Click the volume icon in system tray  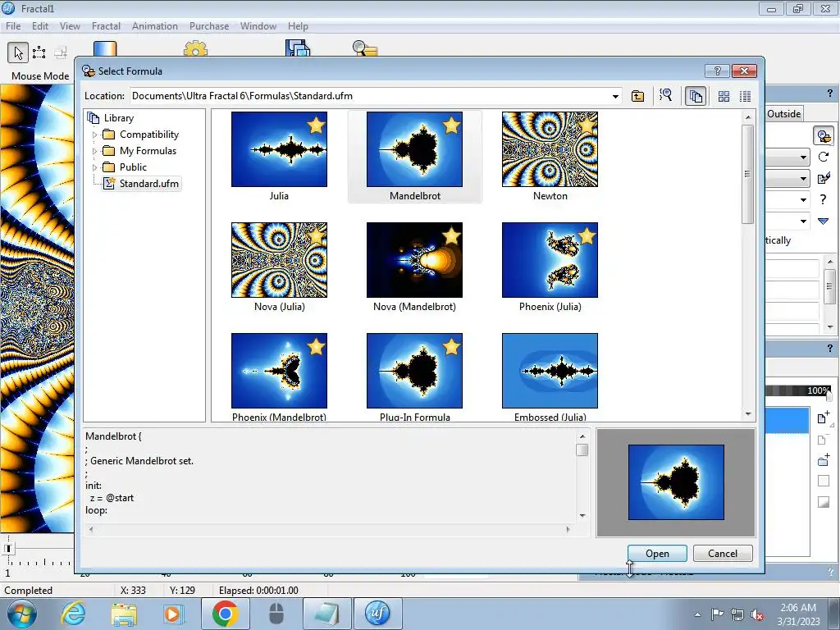coord(757,615)
